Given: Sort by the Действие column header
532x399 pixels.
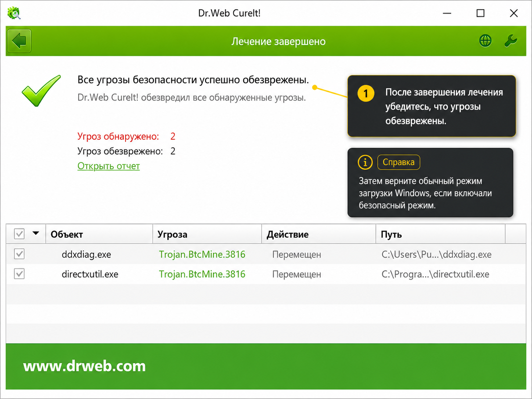Looking at the screenshot, I should (x=319, y=234).
